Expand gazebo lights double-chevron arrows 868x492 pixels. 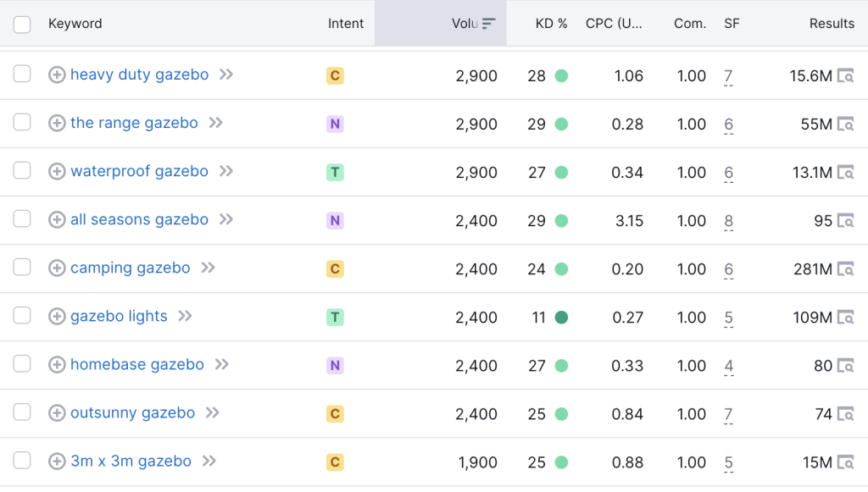pos(184,316)
